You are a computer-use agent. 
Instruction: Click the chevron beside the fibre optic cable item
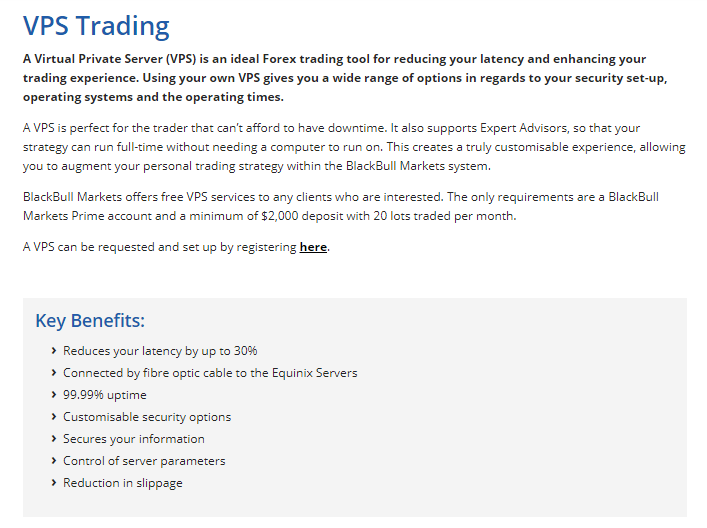pyautogui.click(x=53, y=373)
